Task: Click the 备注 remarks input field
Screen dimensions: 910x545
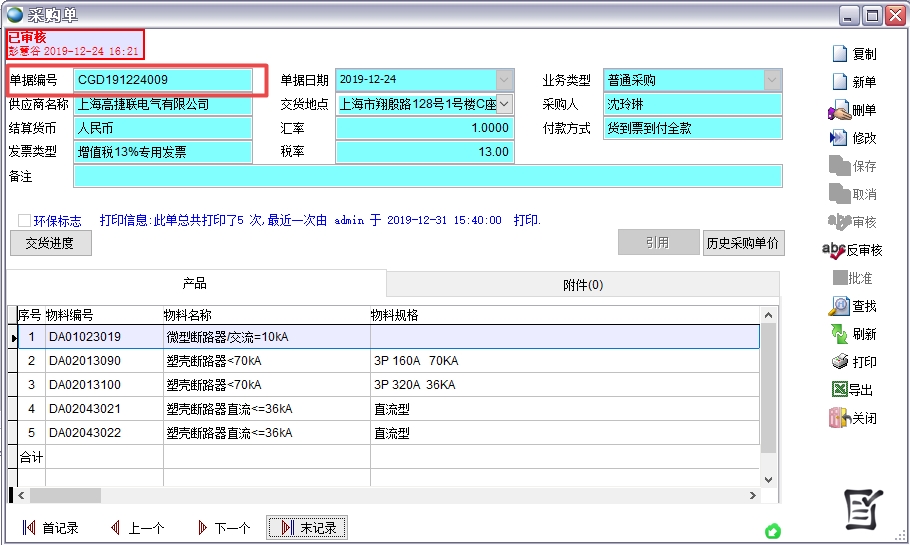Action: 427,176
